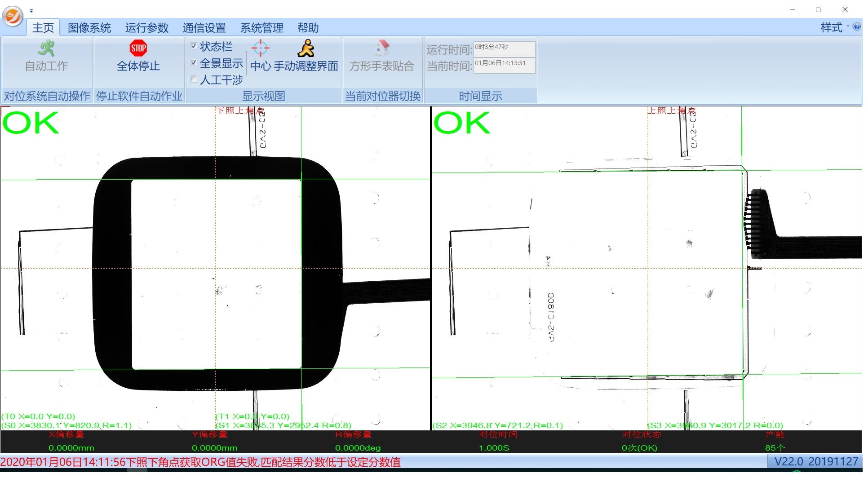
Task: Enable the 人工干涉 checkbox
Action: click(x=194, y=80)
